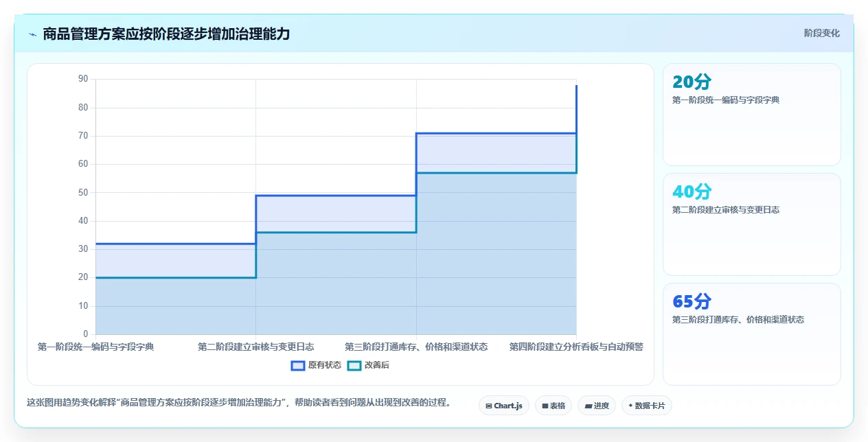Viewport: 868px width, 442px height.
Task: Click the icon in the 数据卡片 tag
Action: 630,406
